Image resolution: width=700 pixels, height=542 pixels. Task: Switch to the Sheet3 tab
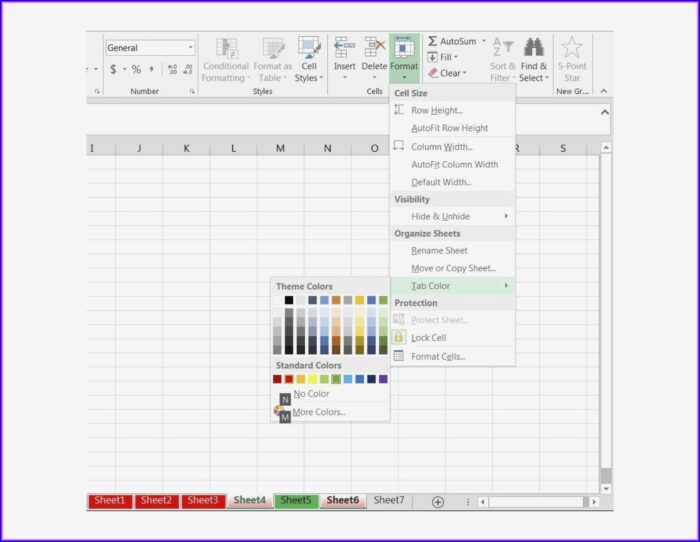point(203,500)
